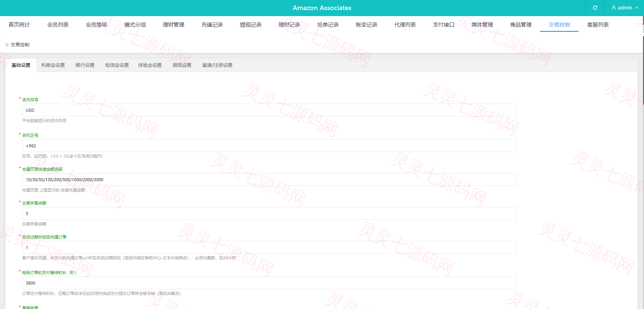
Task: Select the 交易控制 menu item
Action: pyautogui.click(x=559, y=24)
